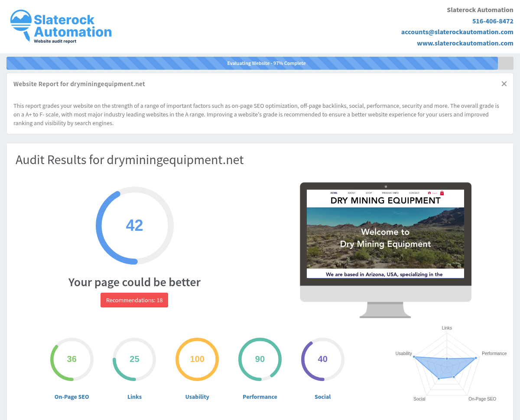Viewport: 520px width, 420px height.
Task: Click the Performance score 90 gauge
Action: point(260,359)
